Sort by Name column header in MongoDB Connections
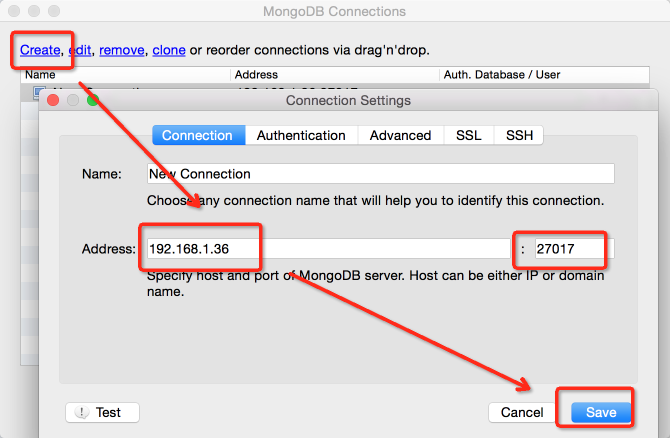Image resolution: width=670 pixels, height=438 pixels. (126, 75)
